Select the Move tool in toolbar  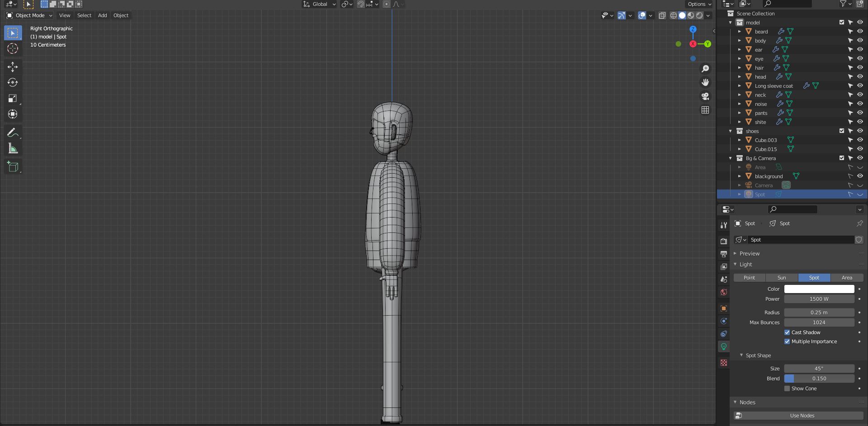(x=13, y=67)
